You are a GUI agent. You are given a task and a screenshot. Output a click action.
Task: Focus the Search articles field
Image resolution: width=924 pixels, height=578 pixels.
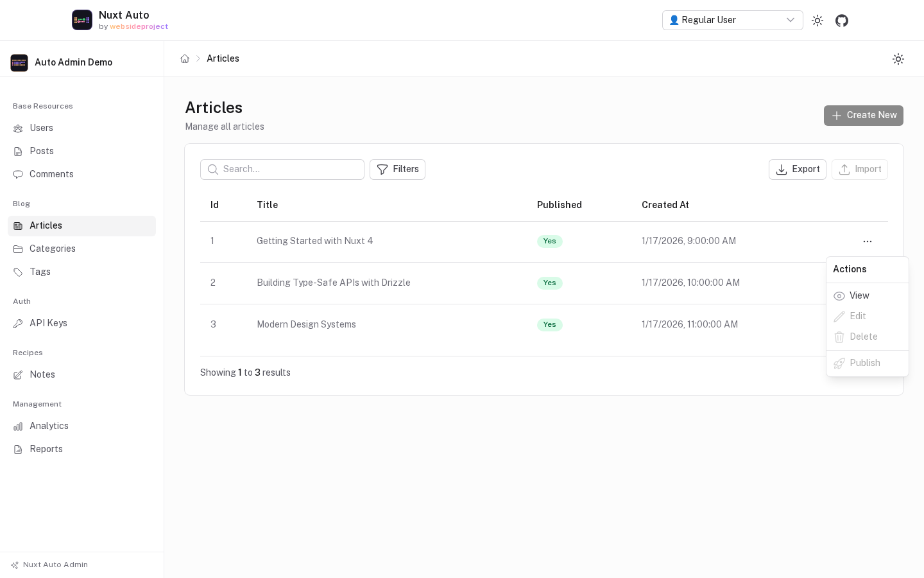pos(282,170)
